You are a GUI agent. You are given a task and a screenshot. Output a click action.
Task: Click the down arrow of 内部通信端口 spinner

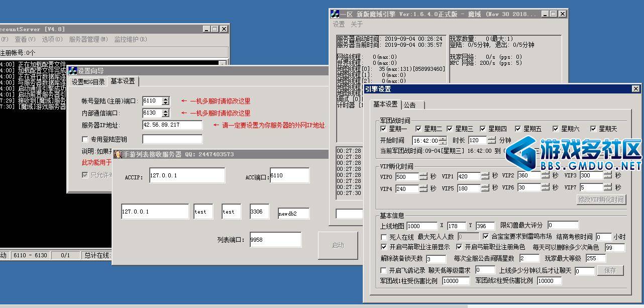coord(166,116)
